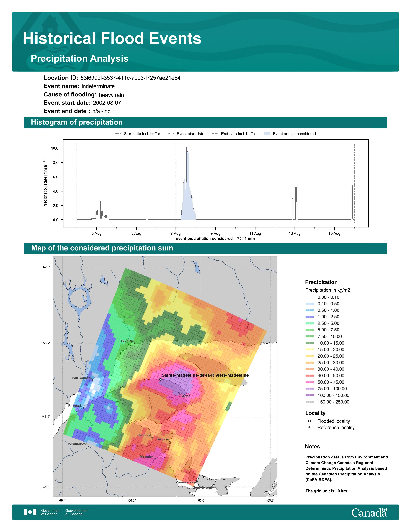Click the Miramichi label on the map
The width and height of the screenshot is (411, 532).
(147, 457)
